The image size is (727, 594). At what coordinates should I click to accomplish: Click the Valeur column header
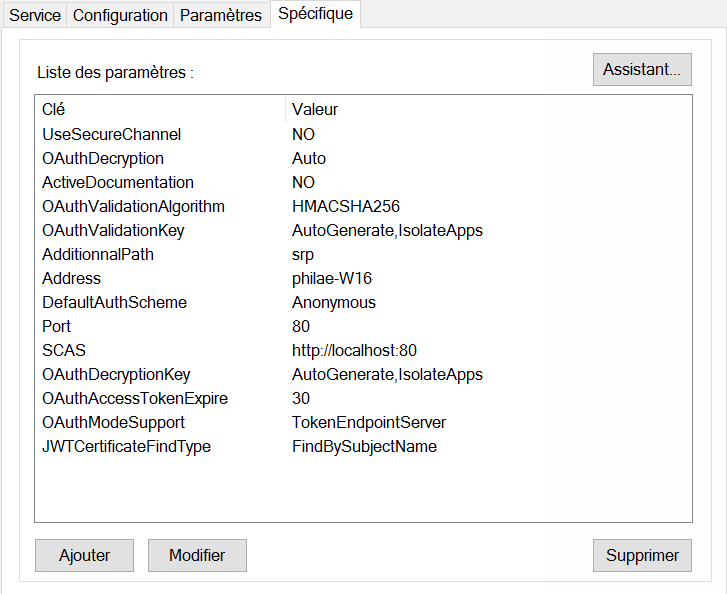tap(314, 109)
